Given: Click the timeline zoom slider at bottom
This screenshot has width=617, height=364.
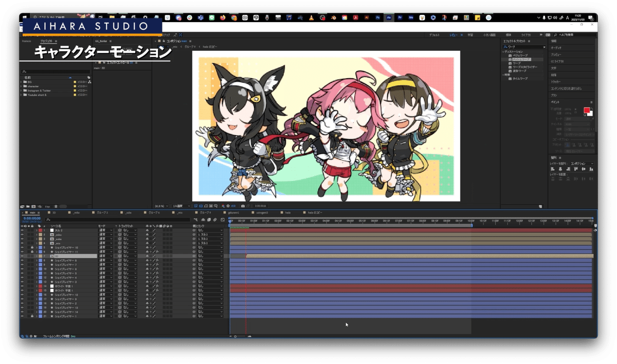Looking at the screenshot, I should point(240,336).
